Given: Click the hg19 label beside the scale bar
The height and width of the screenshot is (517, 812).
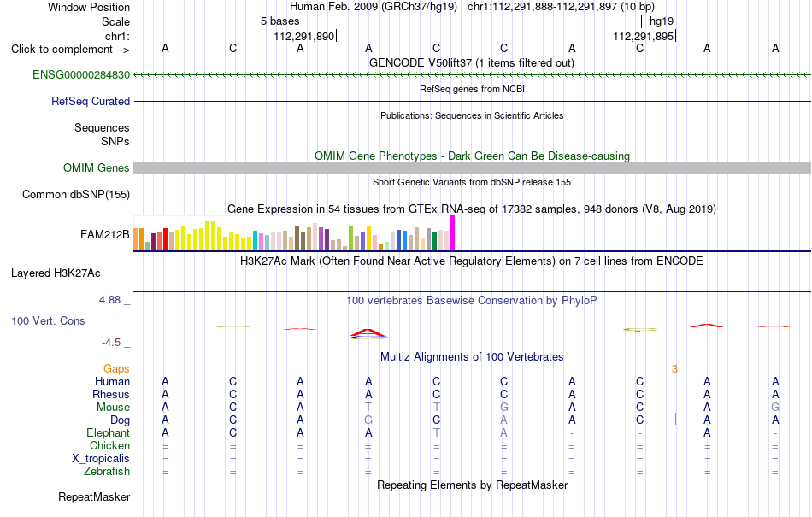Looking at the screenshot, I should click(x=662, y=21).
